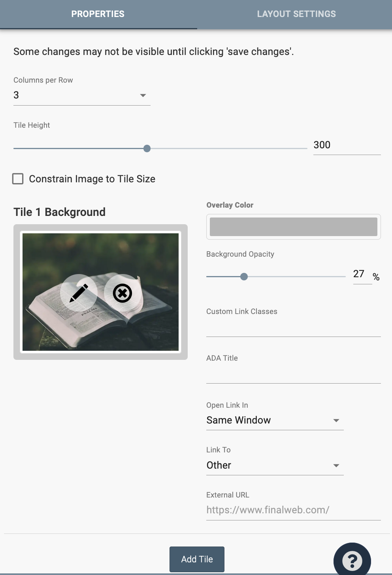Select the Properties tab
This screenshot has width=392, height=575.
coord(98,14)
